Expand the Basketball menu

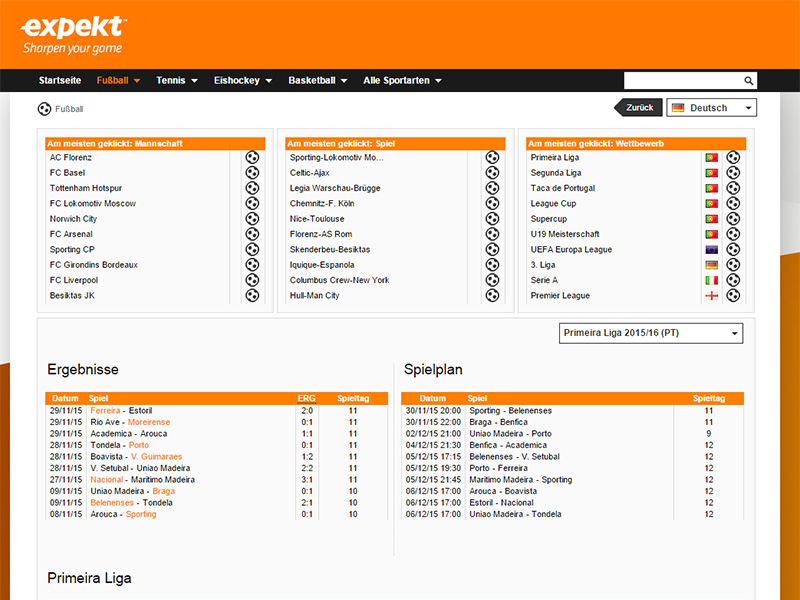click(317, 81)
